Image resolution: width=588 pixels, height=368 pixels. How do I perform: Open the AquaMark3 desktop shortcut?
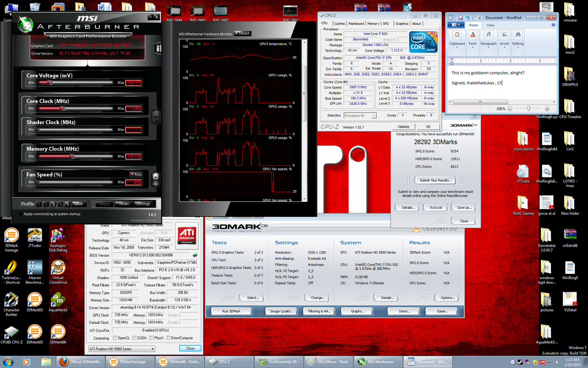pyautogui.click(x=58, y=302)
